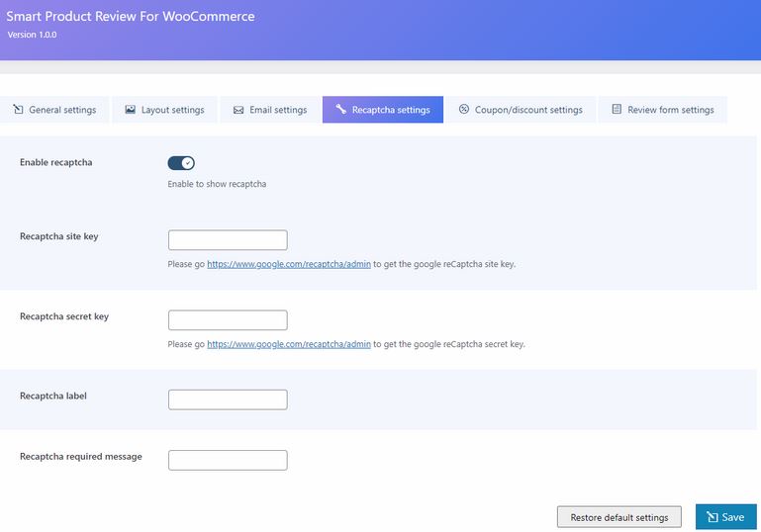
Task: Open Review form settings tab
Action: tap(662, 110)
